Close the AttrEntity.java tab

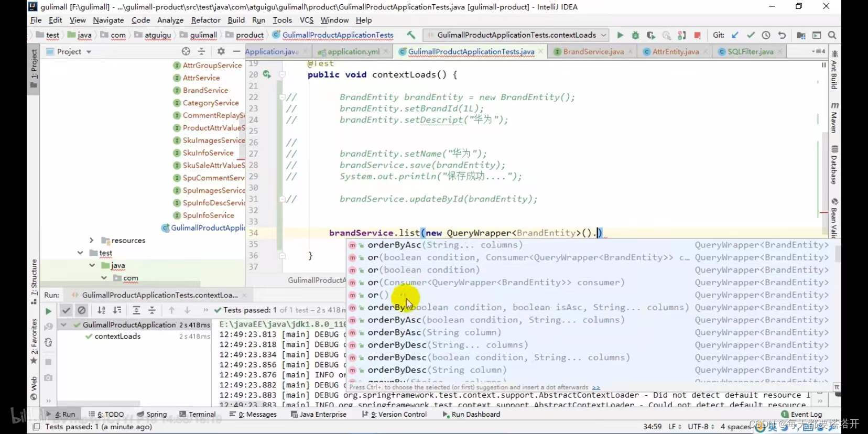[706, 51]
